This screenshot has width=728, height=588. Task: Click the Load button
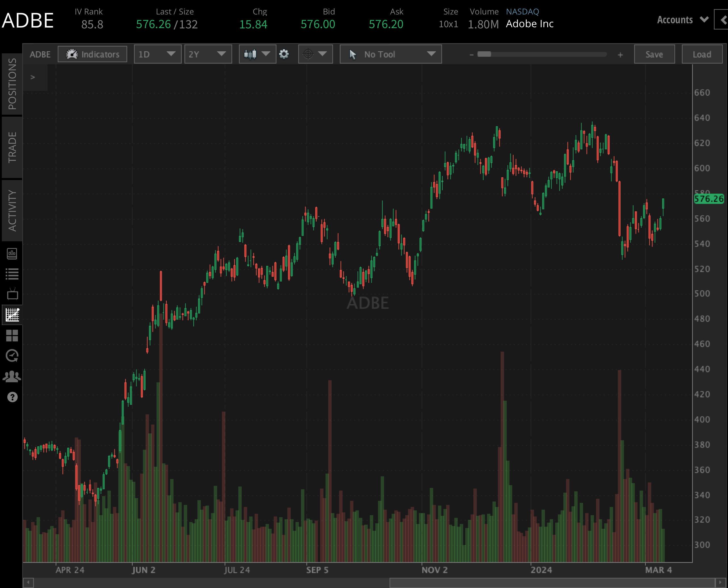point(702,54)
